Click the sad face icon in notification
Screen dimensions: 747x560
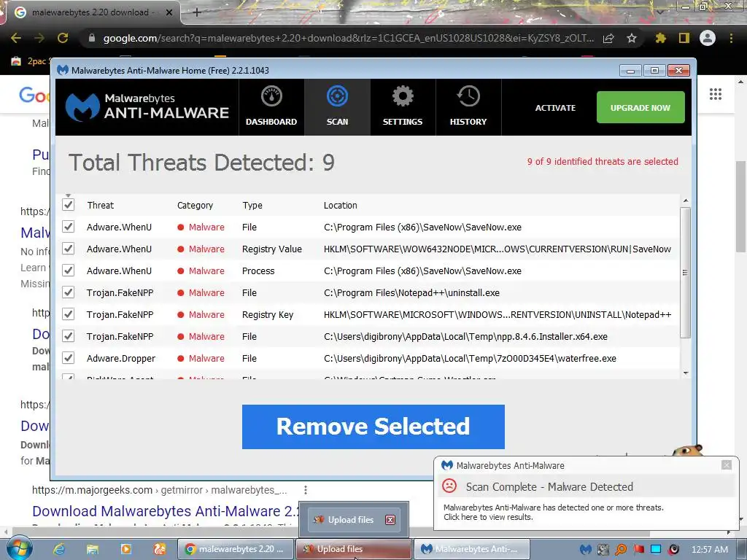coord(449,486)
